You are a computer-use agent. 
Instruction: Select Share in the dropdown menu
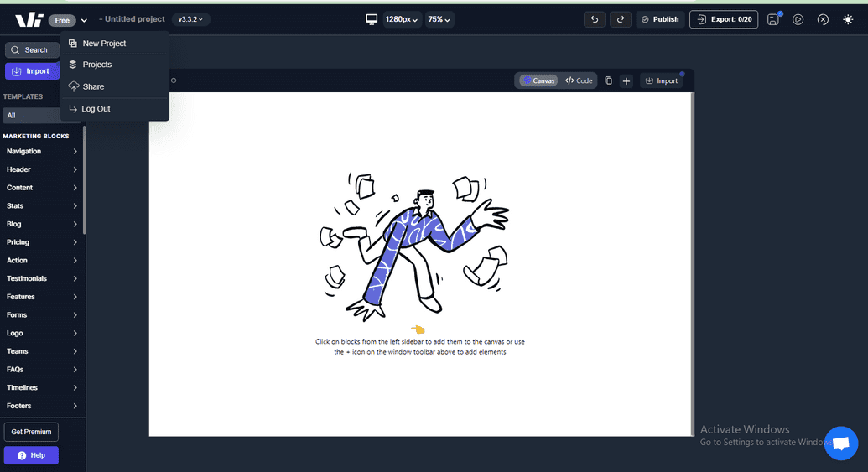[x=115, y=86]
